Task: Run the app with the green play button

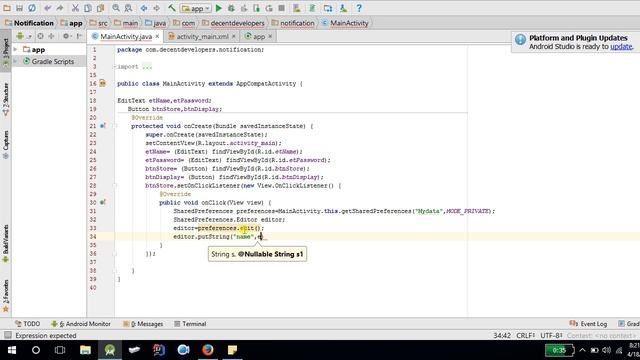Action: coord(219,8)
